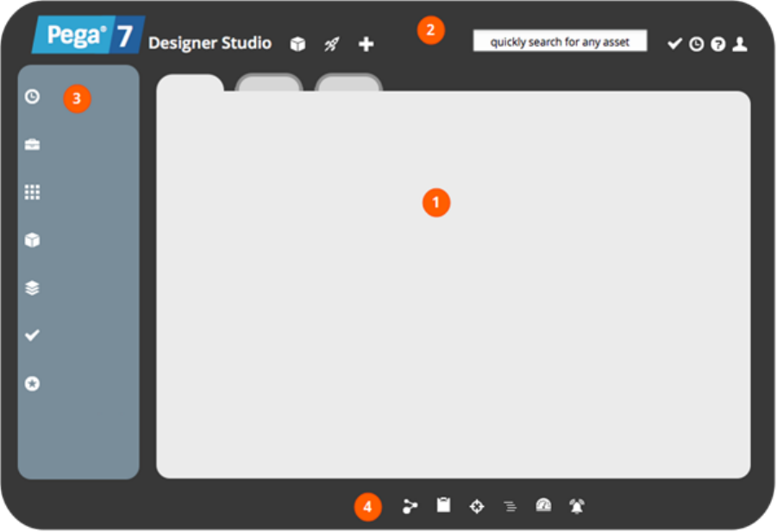Open the grid icon in sidebar
Screen dimensions: 777x532
pyautogui.click(x=32, y=192)
